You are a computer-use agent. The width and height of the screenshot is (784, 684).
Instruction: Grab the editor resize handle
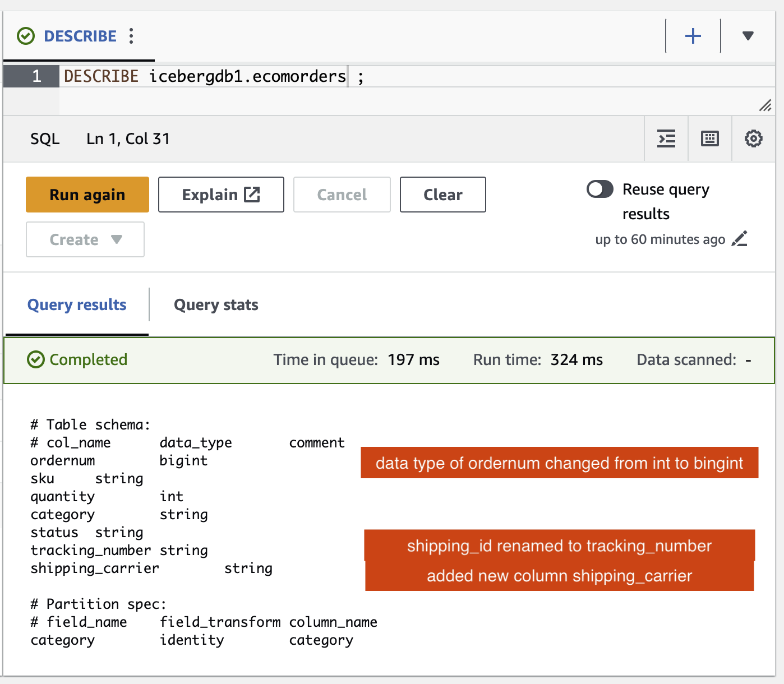(765, 105)
